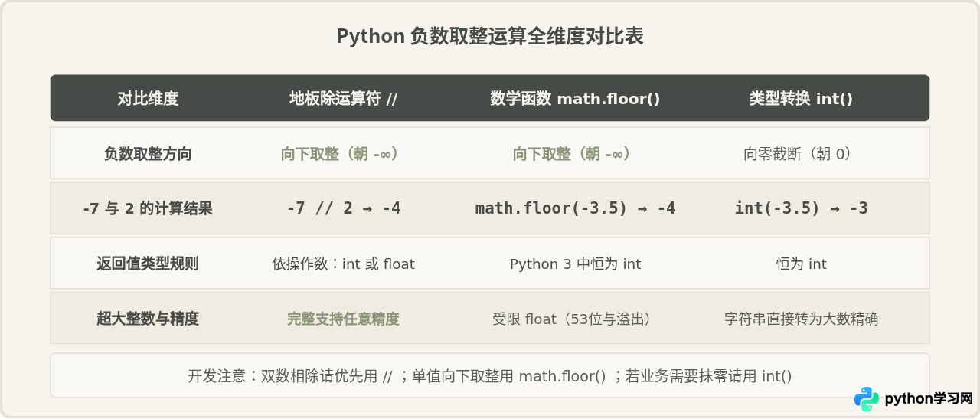
Task: Click the 'Python 3 中恒为 int' cell
Action: pos(575,264)
